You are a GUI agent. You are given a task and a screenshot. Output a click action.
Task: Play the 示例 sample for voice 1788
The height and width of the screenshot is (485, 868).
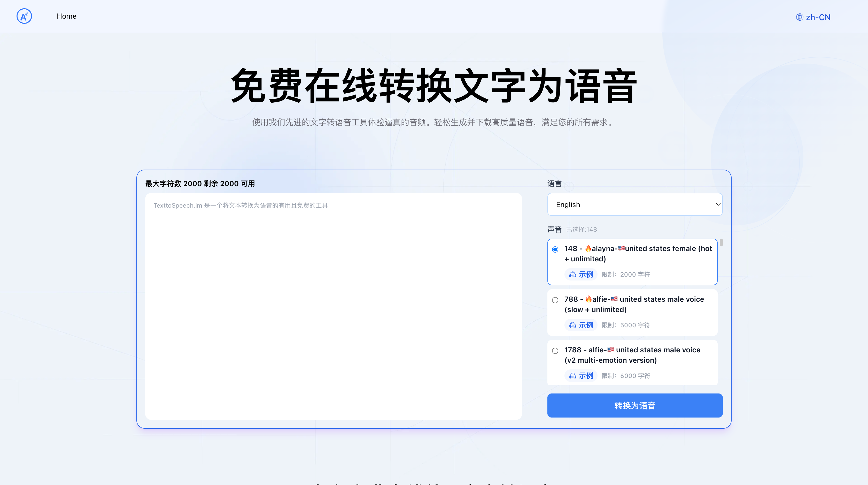click(x=581, y=375)
